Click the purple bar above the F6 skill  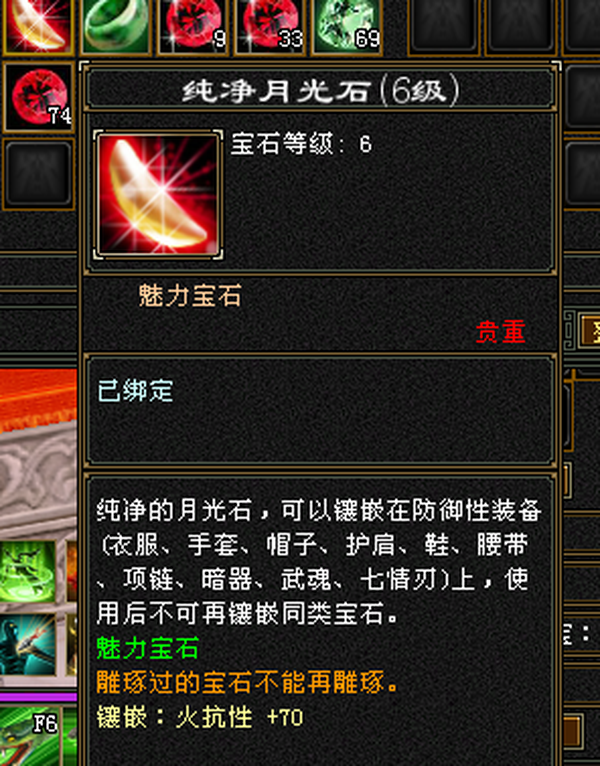pyautogui.click(x=38, y=696)
